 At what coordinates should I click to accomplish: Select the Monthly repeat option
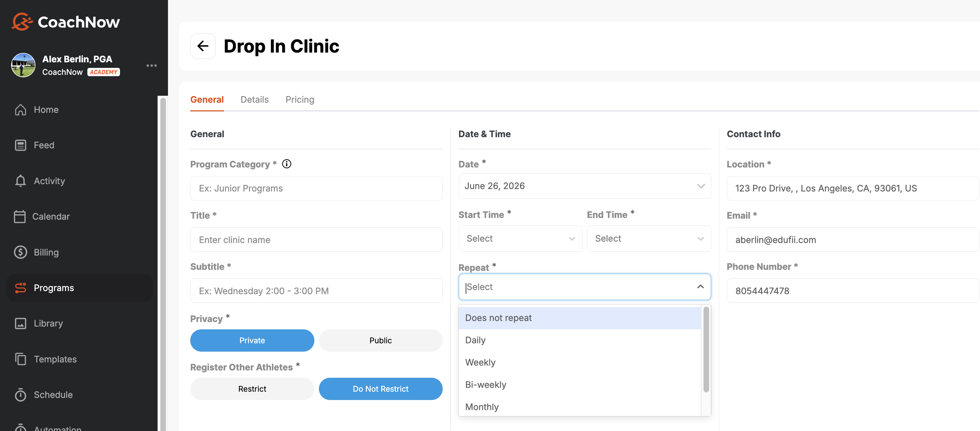579,407
